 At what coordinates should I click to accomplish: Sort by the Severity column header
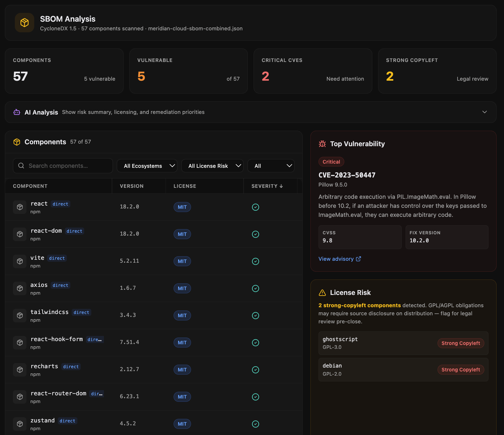click(267, 186)
